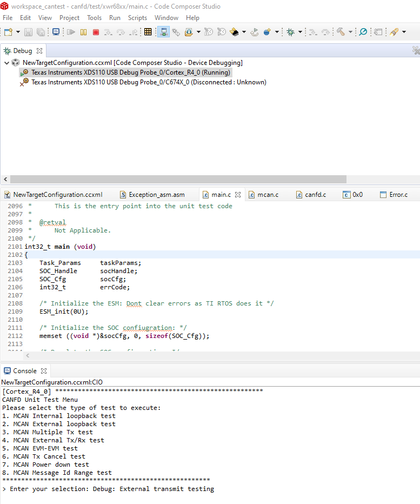Open the Run menu

(115, 18)
